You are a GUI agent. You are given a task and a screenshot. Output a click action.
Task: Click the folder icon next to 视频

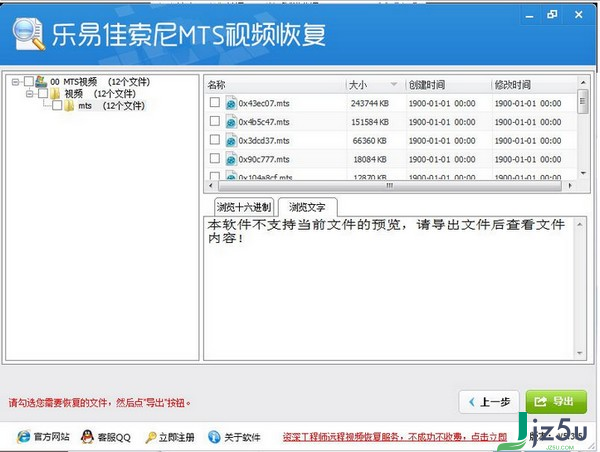click(55, 93)
